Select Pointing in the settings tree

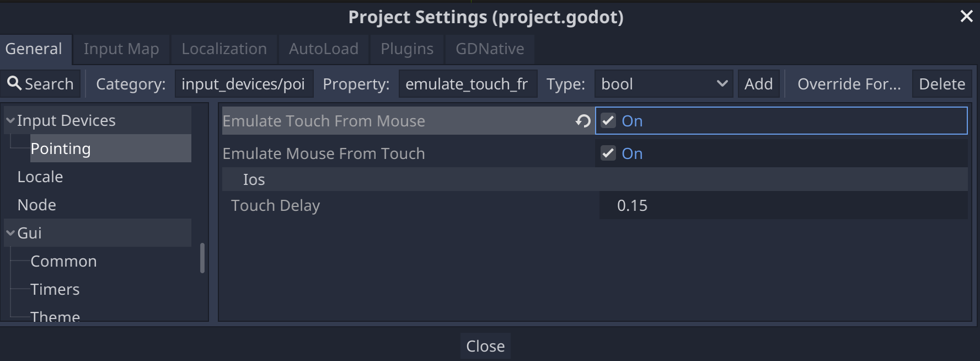[61, 148]
